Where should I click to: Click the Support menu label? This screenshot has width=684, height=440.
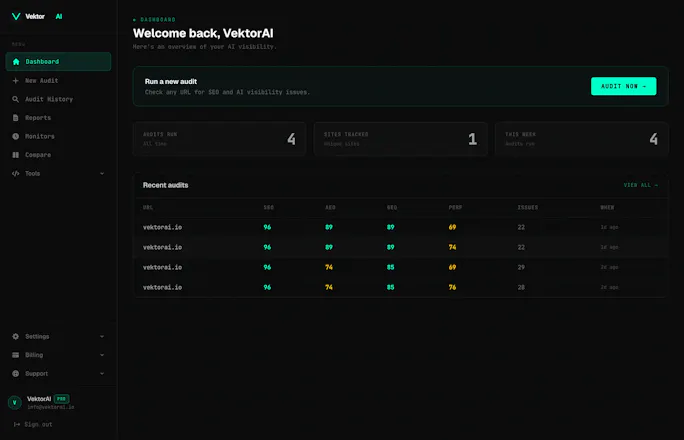37,374
